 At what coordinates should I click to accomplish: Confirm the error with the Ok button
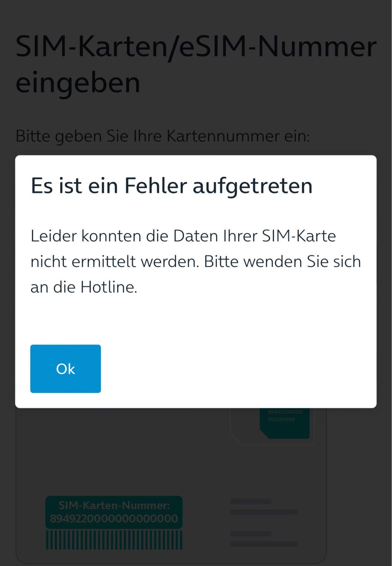click(x=65, y=369)
